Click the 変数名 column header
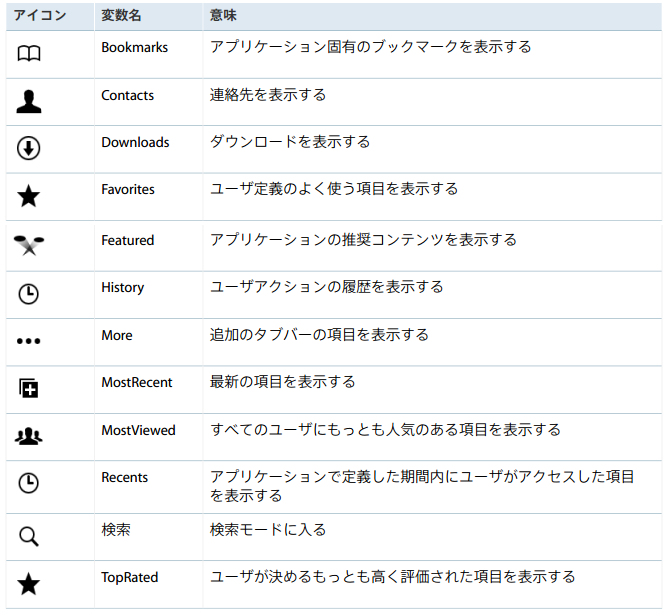Viewport: 666px width, 615px height. (x=121, y=15)
